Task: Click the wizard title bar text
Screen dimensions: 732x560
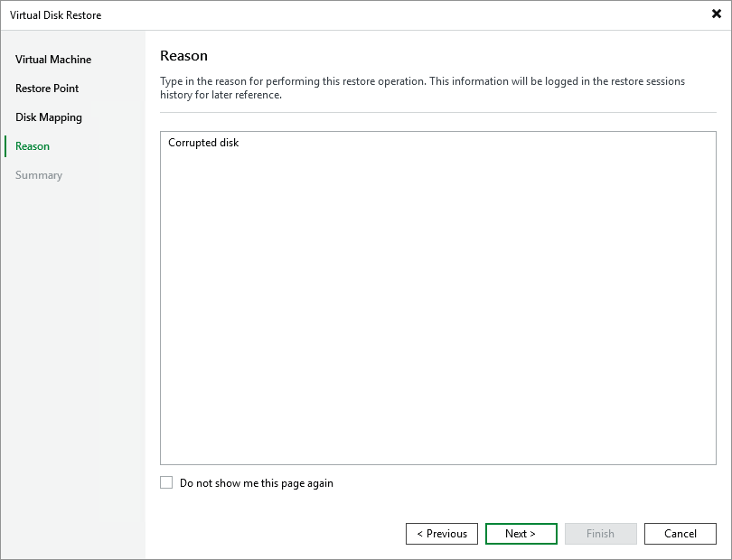Action: (56, 14)
